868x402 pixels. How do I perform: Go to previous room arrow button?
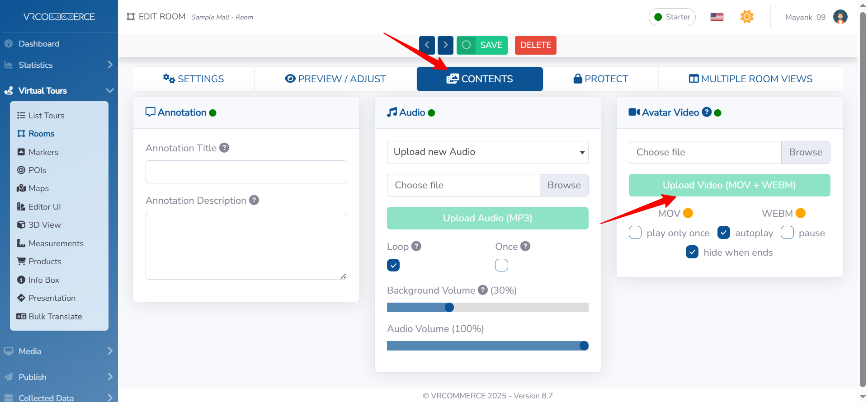(x=427, y=45)
